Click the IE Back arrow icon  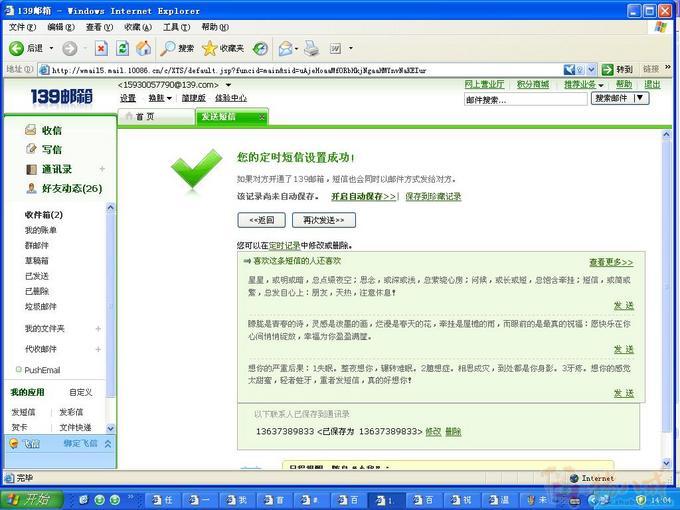tap(16, 48)
